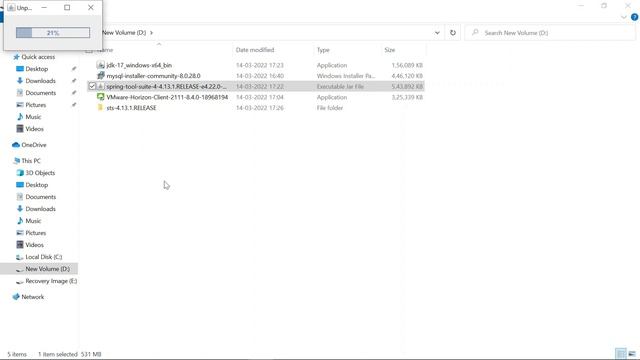Image resolution: width=640 pixels, height=360 pixels.
Task: Refresh the New Volume (D:) folder view
Action: tap(453, 33)
